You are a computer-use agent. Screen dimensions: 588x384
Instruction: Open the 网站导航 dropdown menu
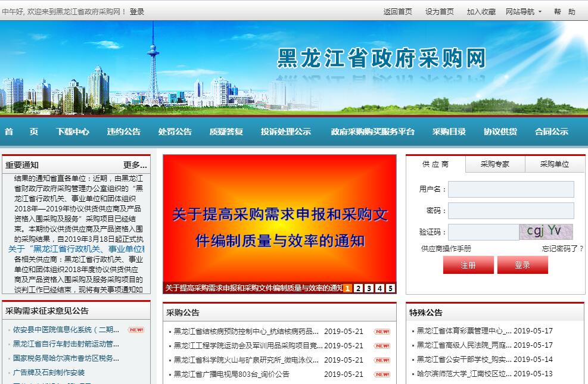(x=523, y=12)
